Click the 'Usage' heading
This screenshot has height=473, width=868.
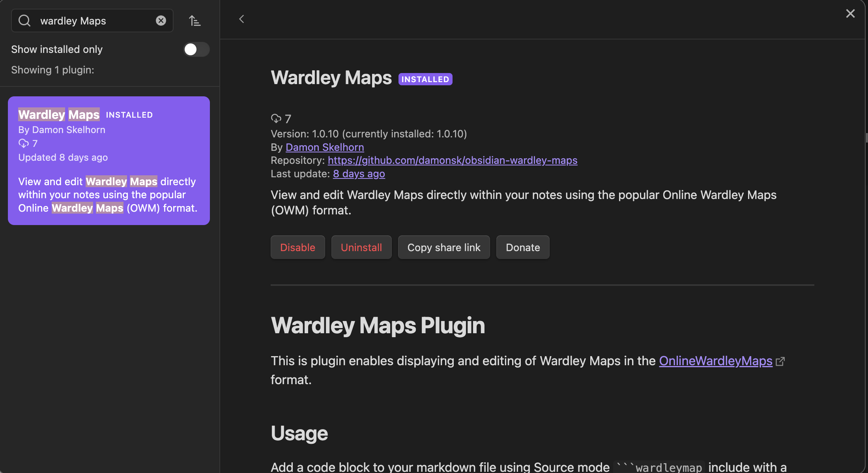coord(299,433)
